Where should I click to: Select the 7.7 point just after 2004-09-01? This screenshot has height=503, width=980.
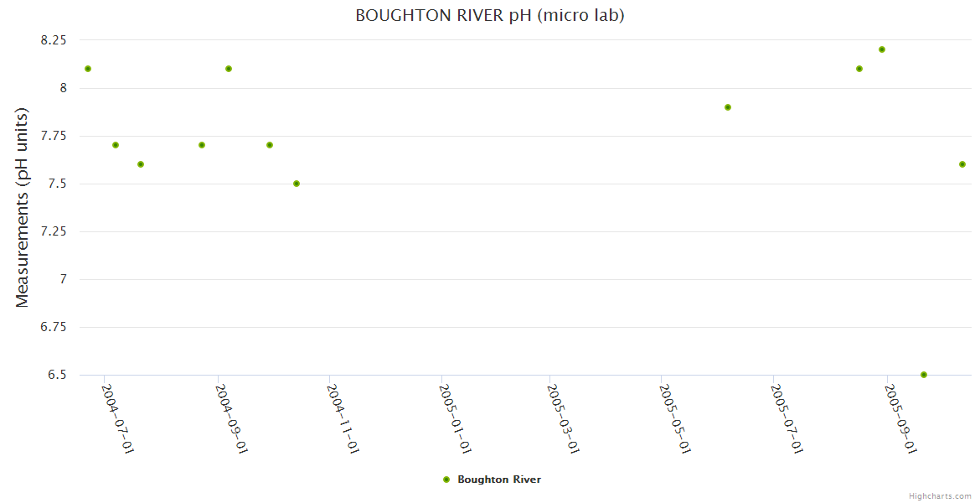(270, 145)
